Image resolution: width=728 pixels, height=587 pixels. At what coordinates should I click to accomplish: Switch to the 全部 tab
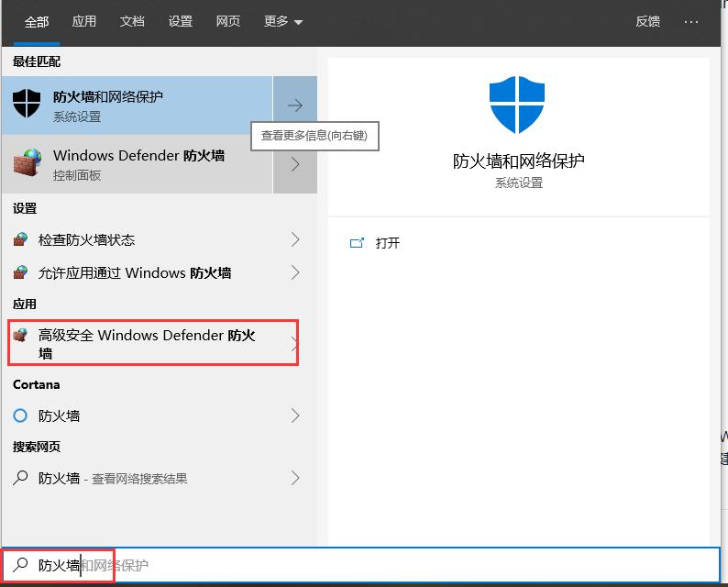[x=37, y=22]
